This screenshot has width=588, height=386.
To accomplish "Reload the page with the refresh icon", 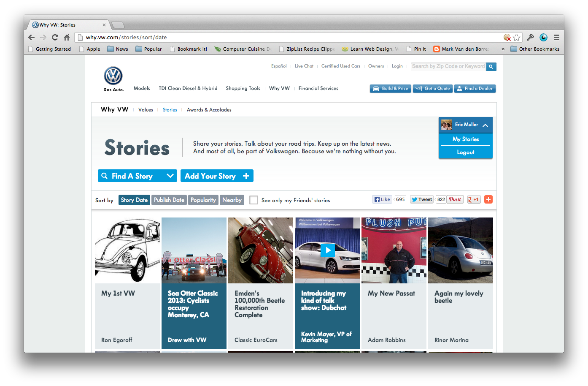I will tap(55, 37).
